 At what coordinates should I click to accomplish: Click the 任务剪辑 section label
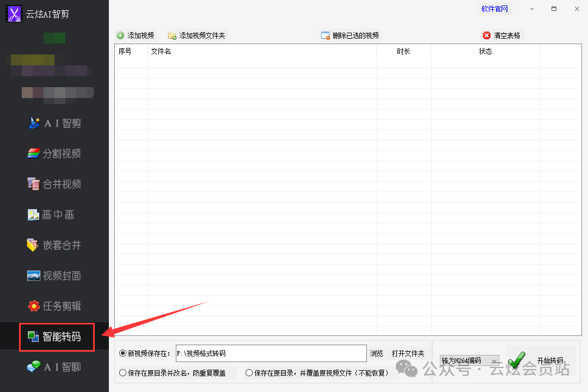pos(62,306)
